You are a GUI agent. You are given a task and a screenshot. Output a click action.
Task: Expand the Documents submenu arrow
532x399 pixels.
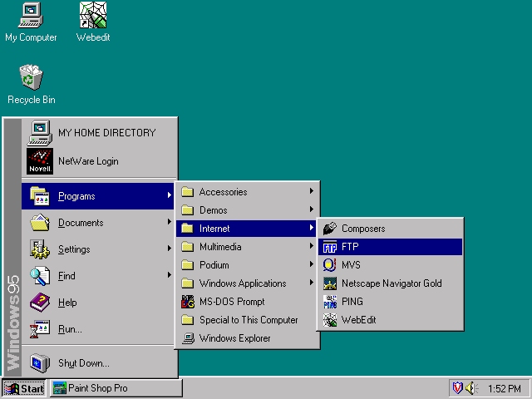[x=170, y=222]
